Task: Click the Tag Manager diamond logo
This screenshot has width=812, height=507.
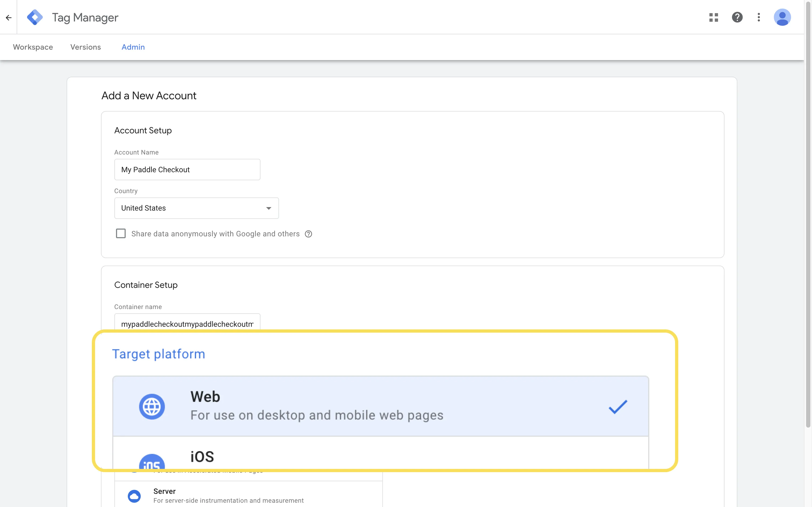Action: pyautogui.click(x=35, y=17)
